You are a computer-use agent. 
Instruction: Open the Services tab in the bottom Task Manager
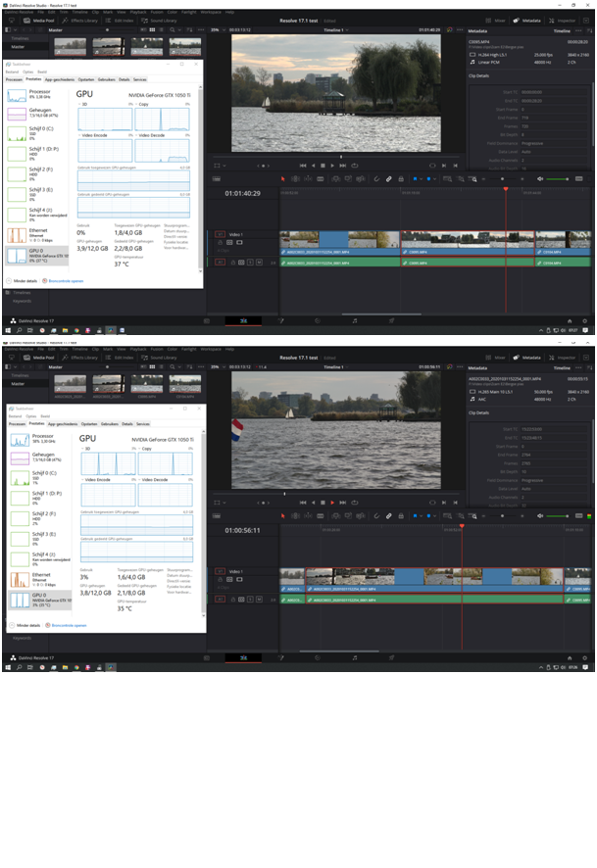click(x=143, y=423)
